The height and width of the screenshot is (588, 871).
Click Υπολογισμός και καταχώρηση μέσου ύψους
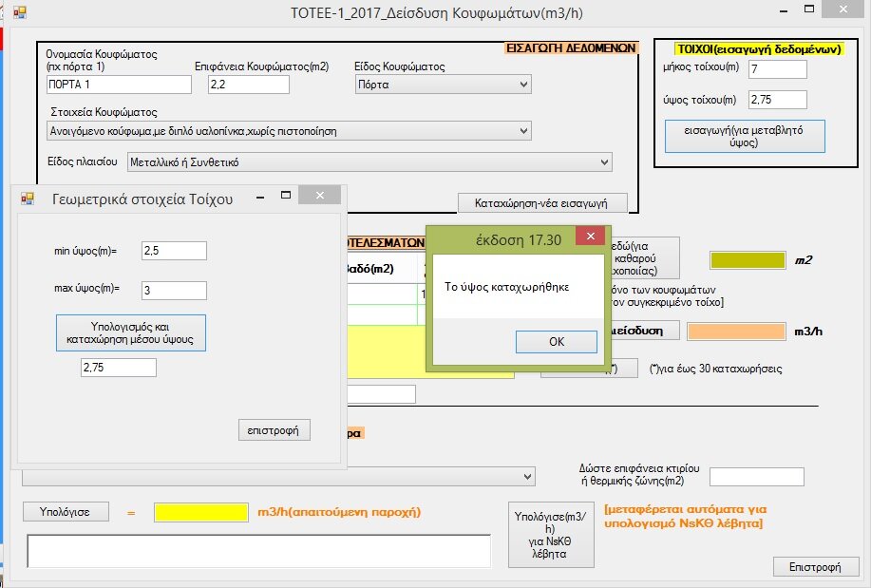pyautogui.click(x=131, y=332)
